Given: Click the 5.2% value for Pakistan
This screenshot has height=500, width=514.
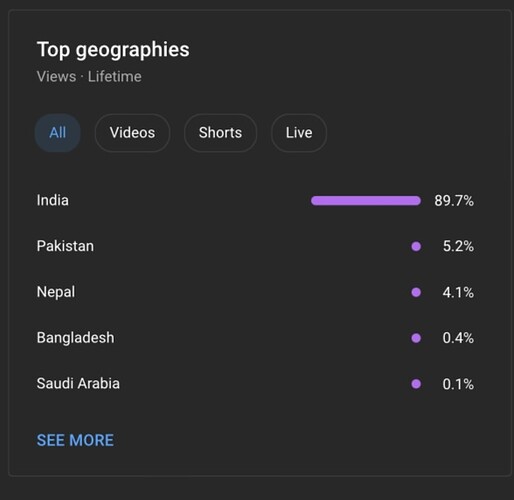Looking at the screenshot, I should pyautogui.click(x=458, y=246).
